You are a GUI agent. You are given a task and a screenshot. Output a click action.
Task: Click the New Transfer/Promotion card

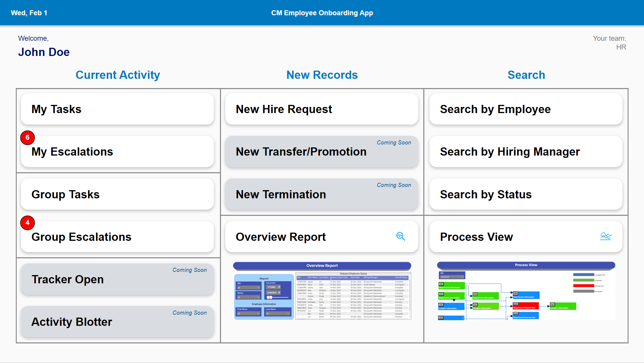pos(322,151)
